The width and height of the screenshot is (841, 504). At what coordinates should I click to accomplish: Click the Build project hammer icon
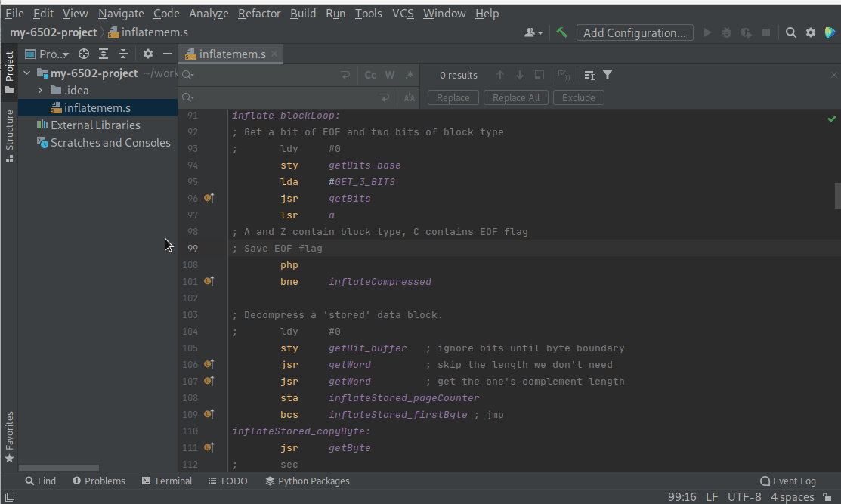click(x=561, y=32)
